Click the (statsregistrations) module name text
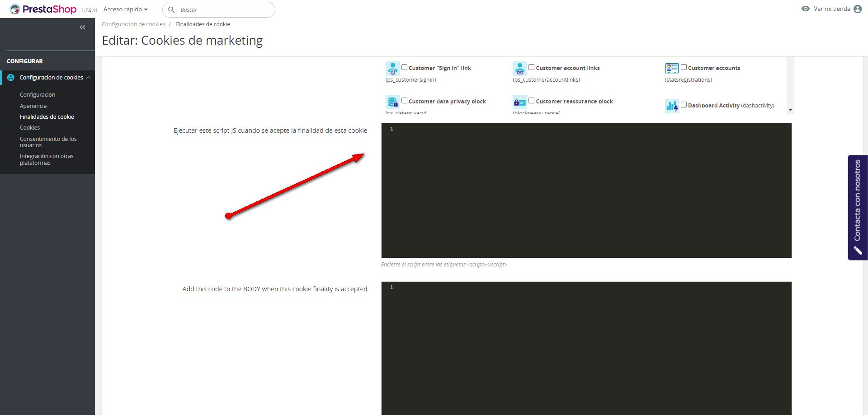Image resolution: width=868 pixels, height=415 pixels. (689, 80)
